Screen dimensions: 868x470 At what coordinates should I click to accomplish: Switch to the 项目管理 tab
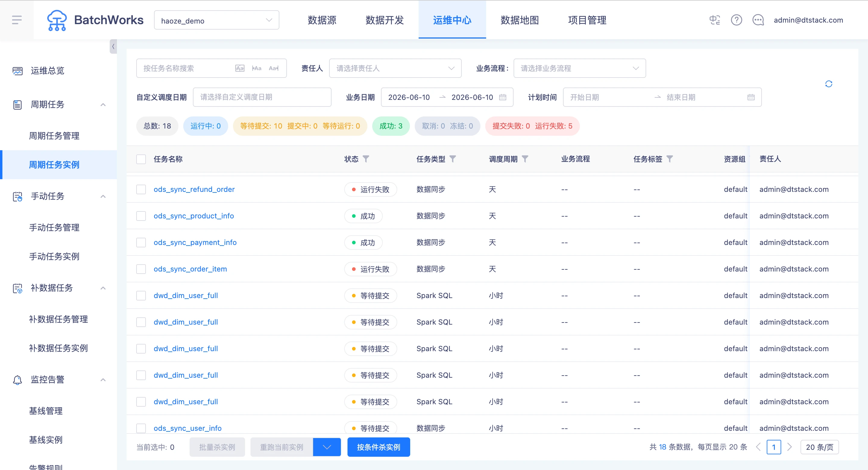[587, 20]
